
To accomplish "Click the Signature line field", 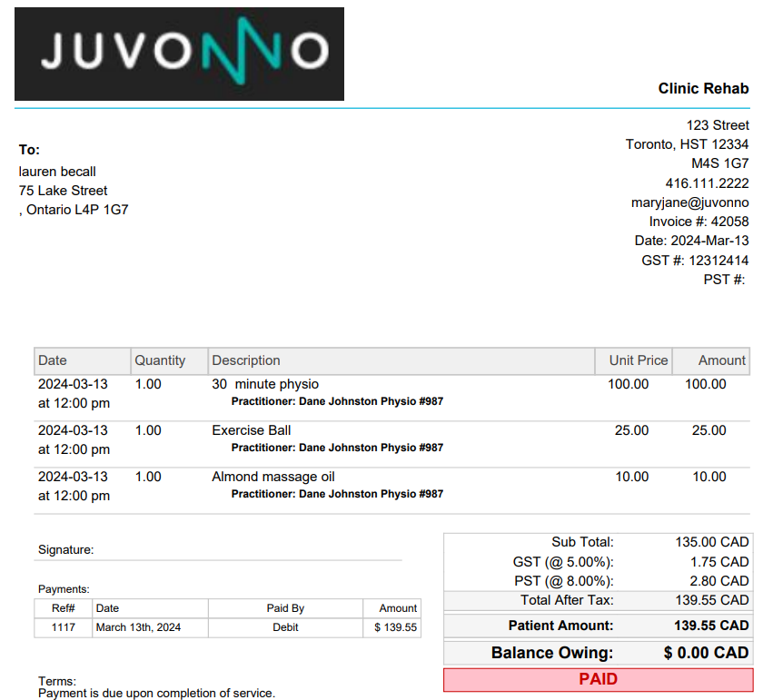I will 218,551.
